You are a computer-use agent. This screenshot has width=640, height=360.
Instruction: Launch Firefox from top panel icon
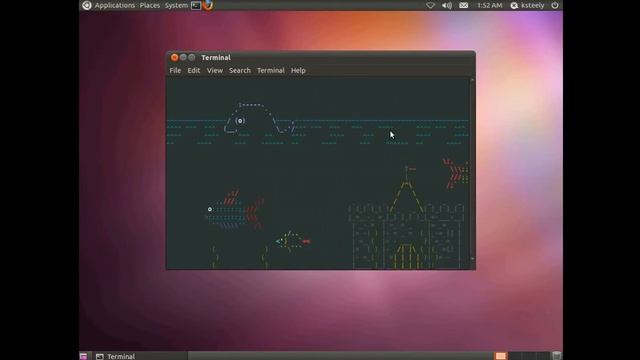208,5
